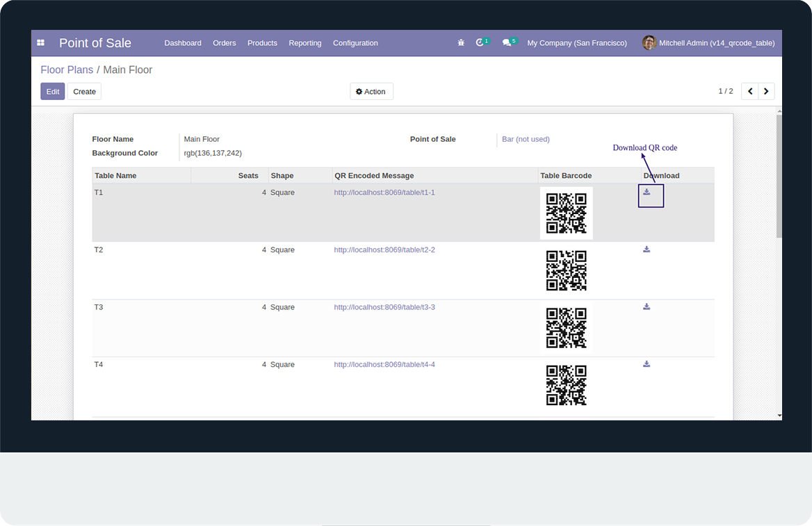
Task: Download the QR code for table T1
Action: pos(647,192)
